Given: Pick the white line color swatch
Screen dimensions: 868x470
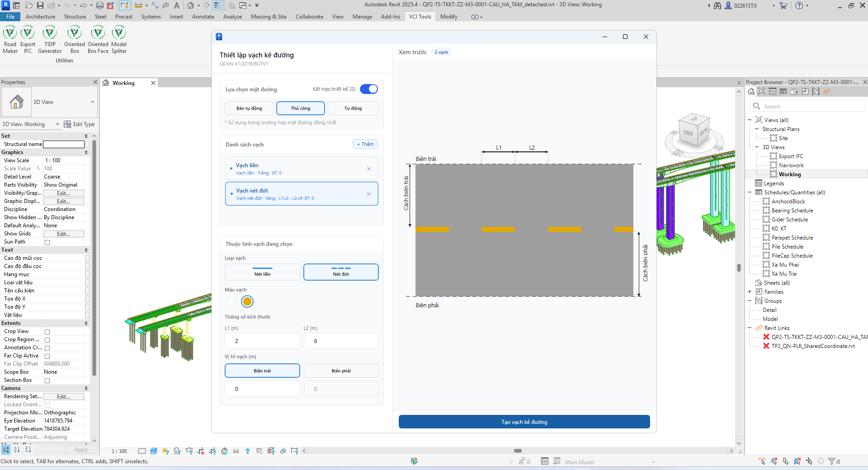Looking at the screenshot, I should (x=231, y=301).
